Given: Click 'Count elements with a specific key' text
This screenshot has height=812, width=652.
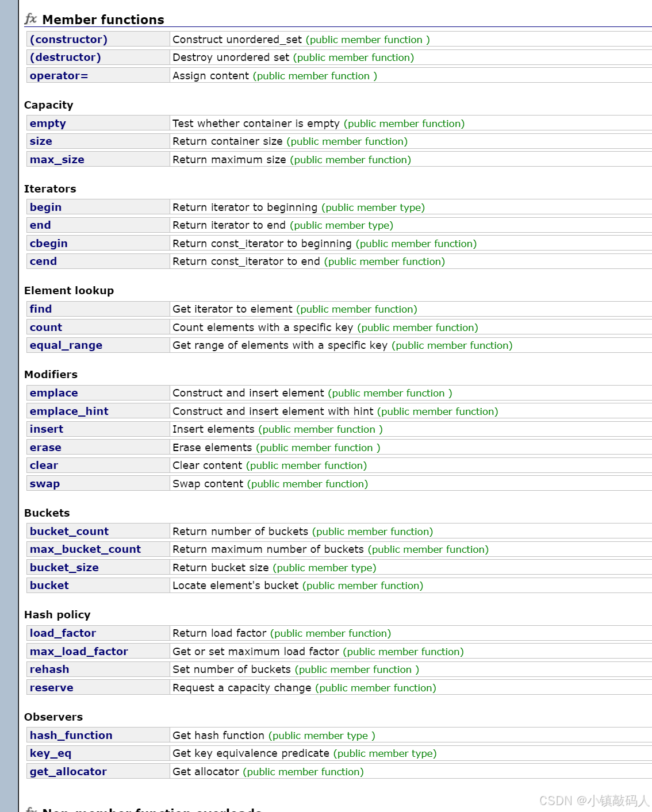Looking at the screenshot, I should [x=263, y=328].
